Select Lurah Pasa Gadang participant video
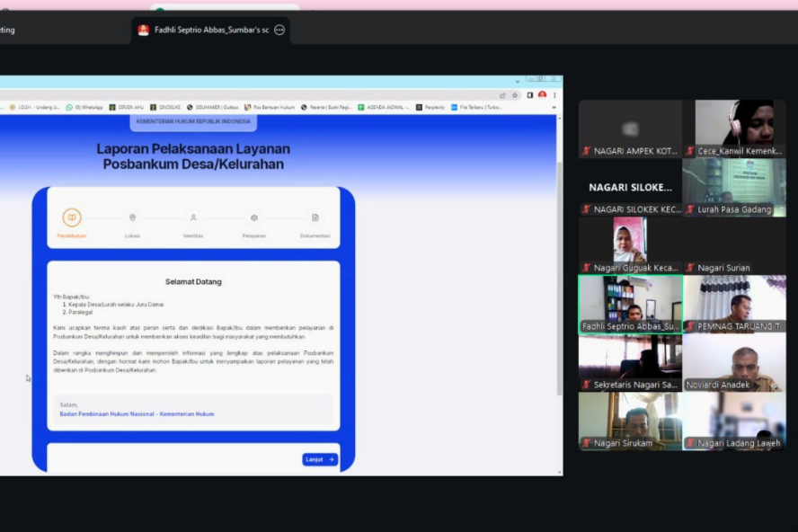 734,187
